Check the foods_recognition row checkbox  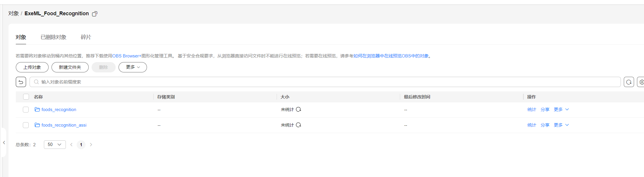click(x=26, y=110)
